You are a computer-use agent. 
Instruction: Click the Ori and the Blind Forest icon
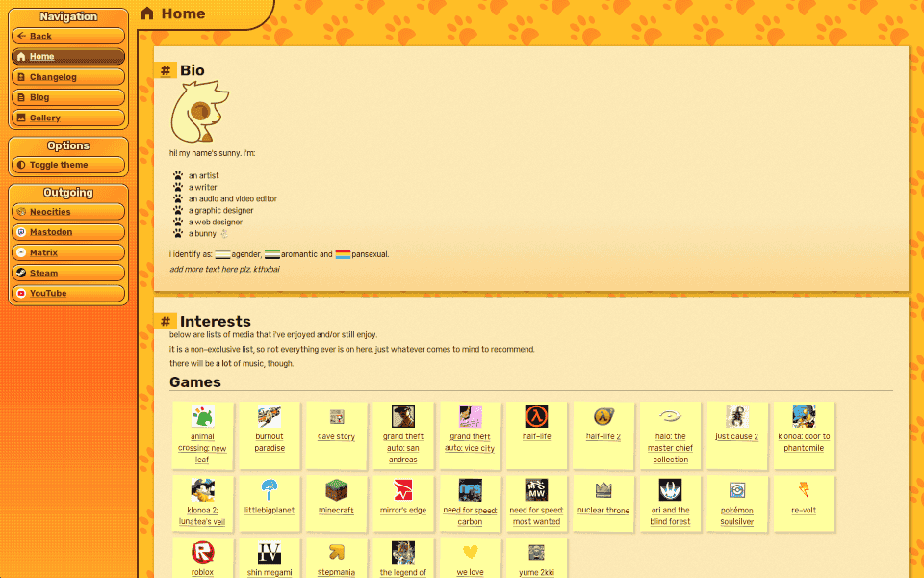tap(670, 490)
